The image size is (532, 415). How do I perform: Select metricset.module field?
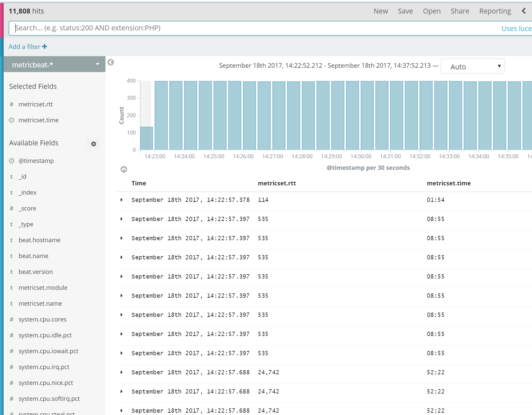pyautogui.click(x=43, y=288)
